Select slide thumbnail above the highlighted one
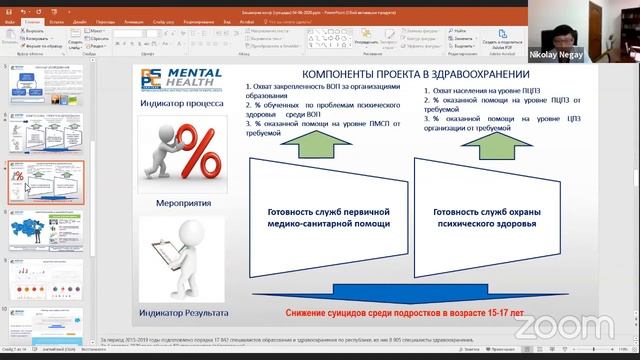This screenshot has height=360, width=640. pyautogui.click(x=46, y=133)
